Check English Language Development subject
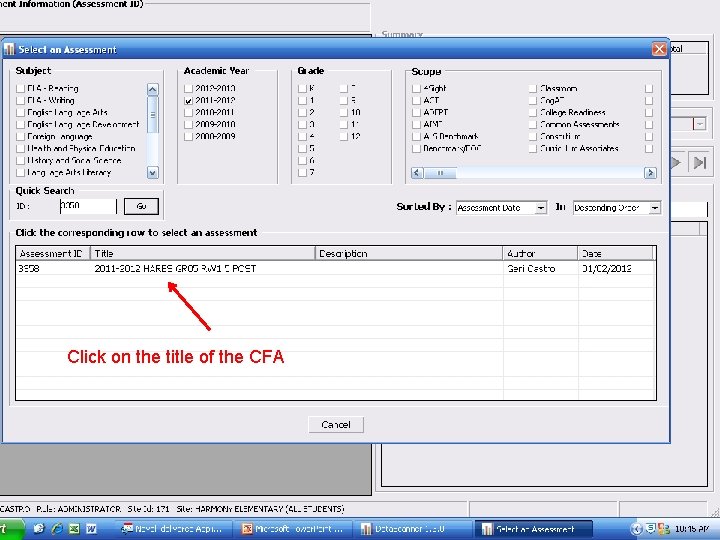Viewport: 720px width, 540px height. [x=20, y=124]
